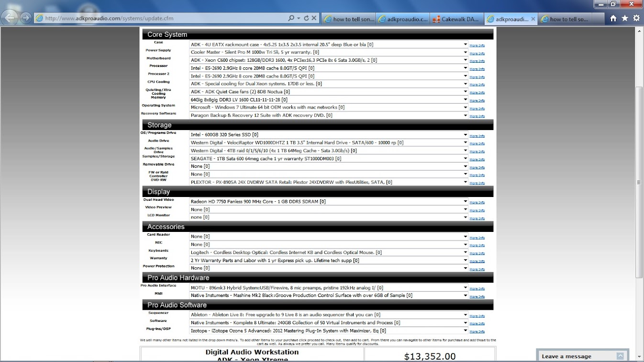This screenshot has width=644, height=362.
Task: Open the Warranty dropdown
Action: tap(328, 260)
